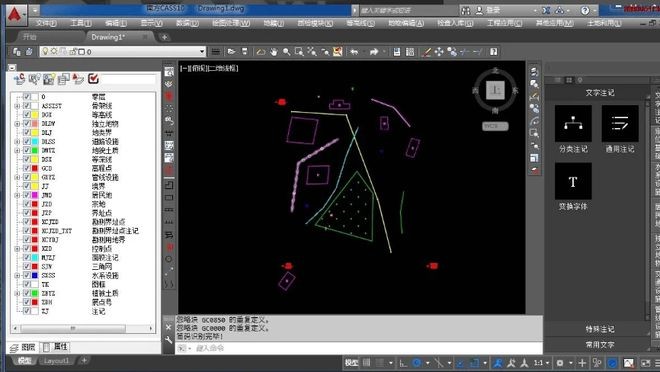Toggle visibility checkbox of DLDW layer
Viewport: 660px width, 372px height.
27,123
